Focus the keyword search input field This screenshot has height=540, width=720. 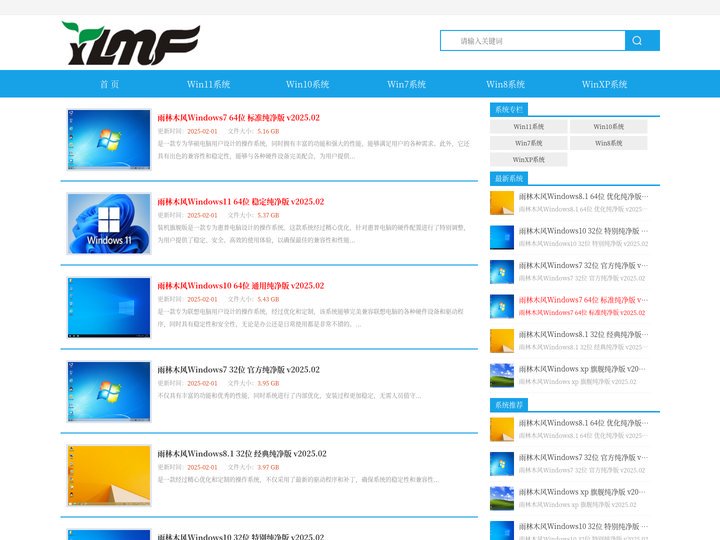pos(533,41)
